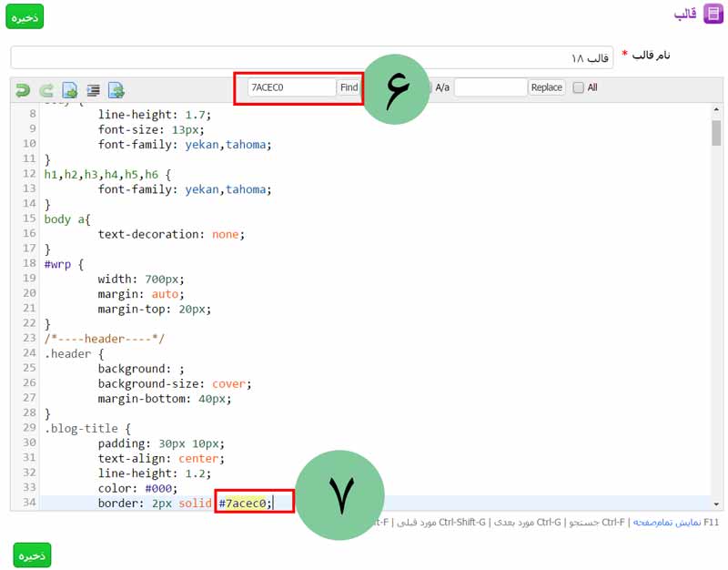Toggle the A/a case-sensitive option
The image size is (728, 570).
(x=442, y=87)
